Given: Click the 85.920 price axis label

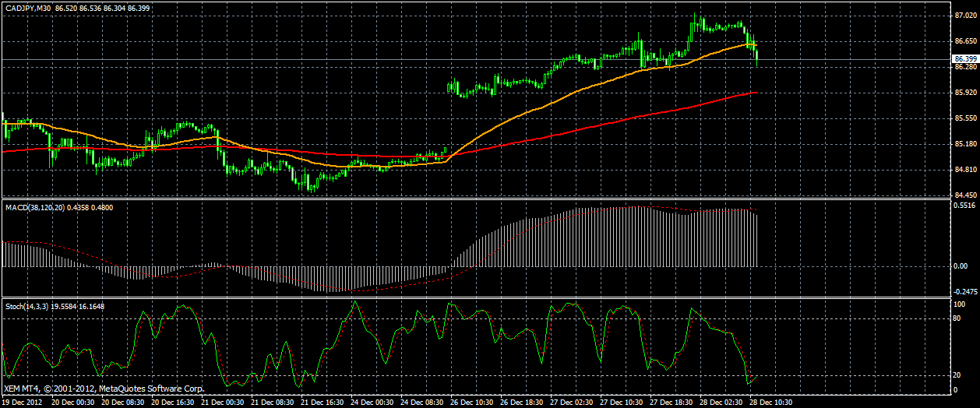Looking at the screenshot, I should 964,93.
